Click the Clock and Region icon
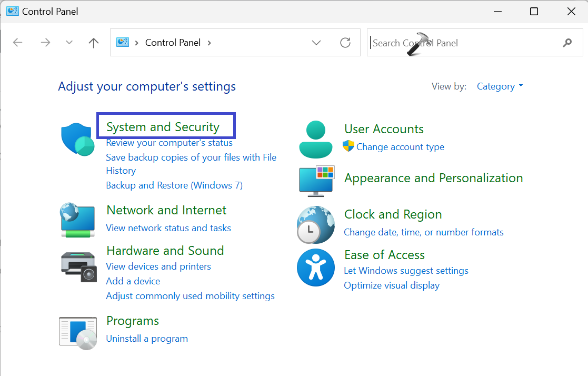 pos(316,224)
